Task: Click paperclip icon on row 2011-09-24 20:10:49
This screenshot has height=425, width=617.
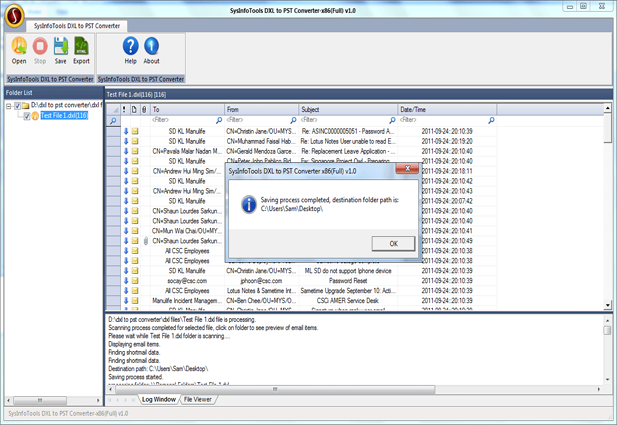Action: pyautogui.click(x=146, y=241)
